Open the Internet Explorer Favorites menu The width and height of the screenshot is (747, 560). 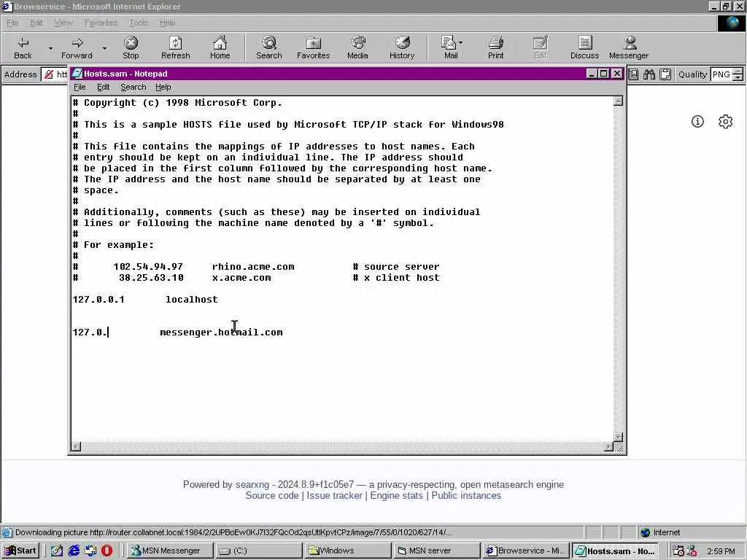tap(101, 23)
